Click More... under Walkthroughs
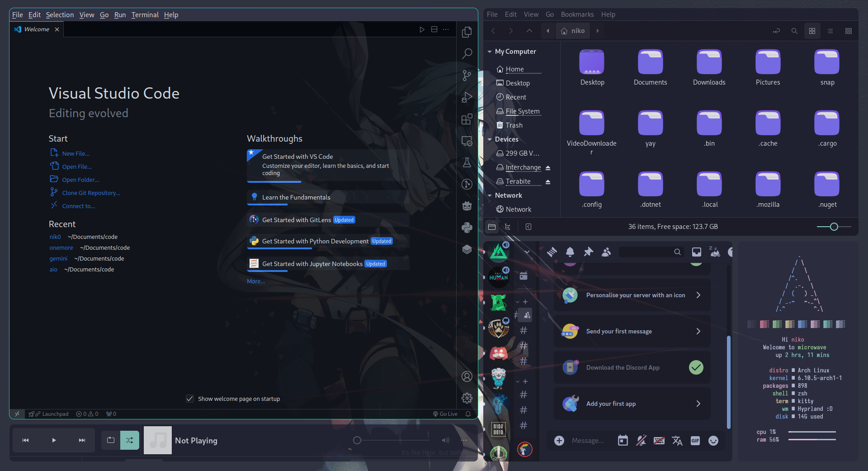Image resolution: width=868 pixels, height=471 pixels. coord(256,281)
